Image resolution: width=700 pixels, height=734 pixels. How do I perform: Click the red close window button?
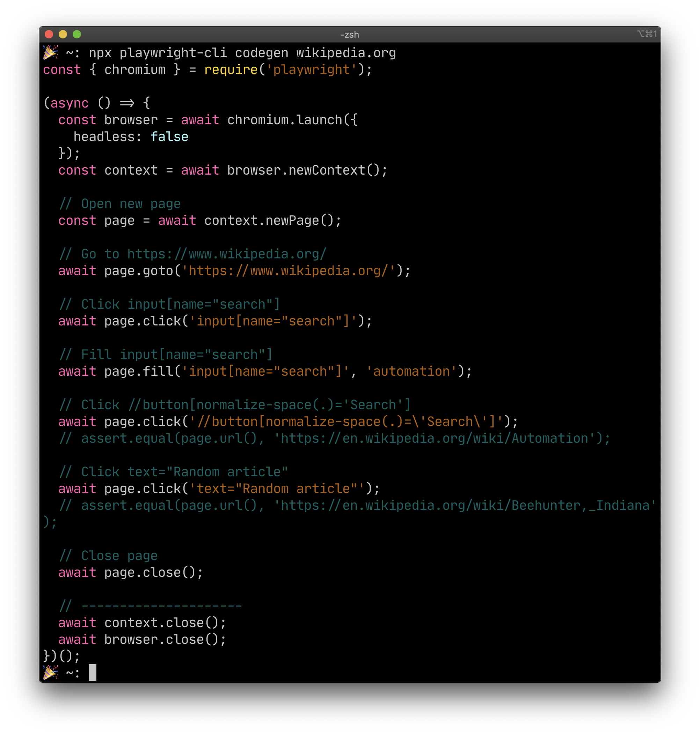point(49,34)
